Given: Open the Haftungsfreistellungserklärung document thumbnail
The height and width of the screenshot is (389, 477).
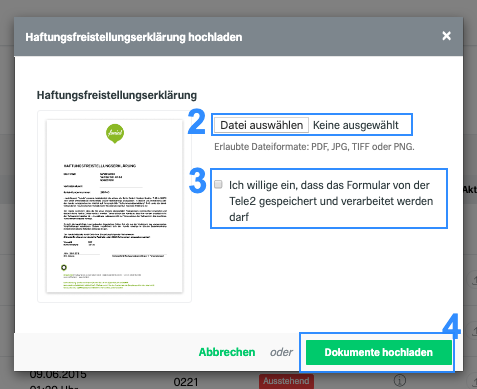Looking at the screenshot, I should click(x=114, y=206).
